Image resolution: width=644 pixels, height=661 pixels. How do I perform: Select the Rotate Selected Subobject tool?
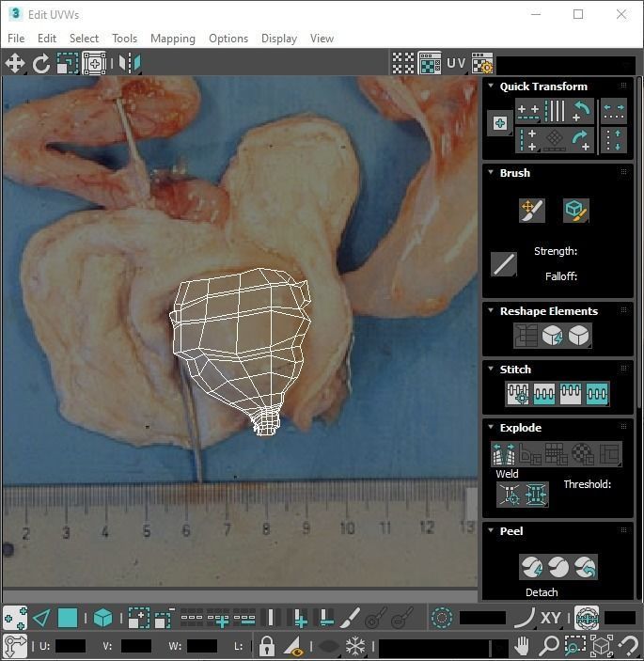tap(41, 63)
